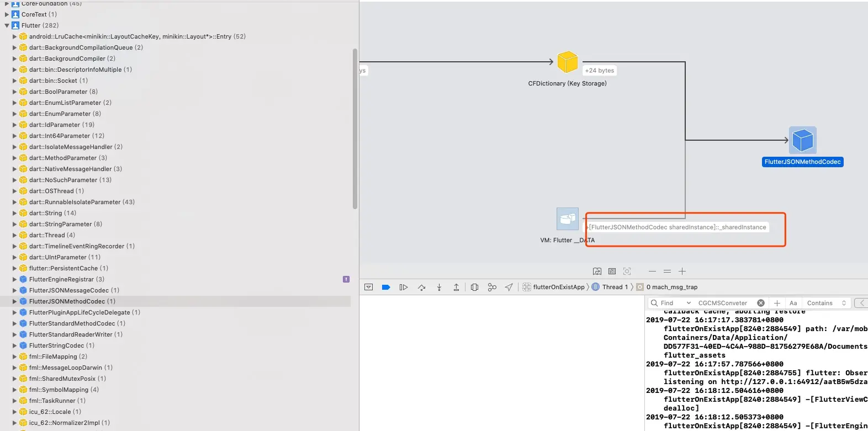The image size is (868, 431).
Task: Click the navigator vertical scrollbar
Action: (x=355, y=129)
